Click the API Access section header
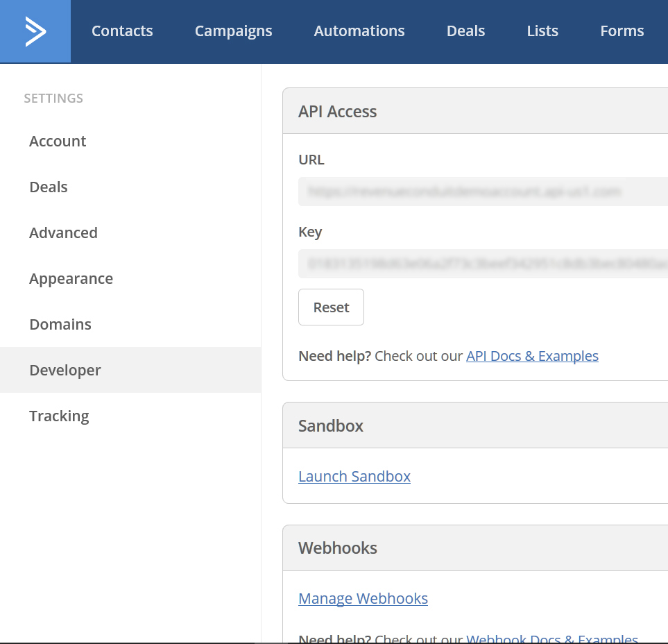The image size is (668, 644). pyautogui.click(x=475, y=111)
